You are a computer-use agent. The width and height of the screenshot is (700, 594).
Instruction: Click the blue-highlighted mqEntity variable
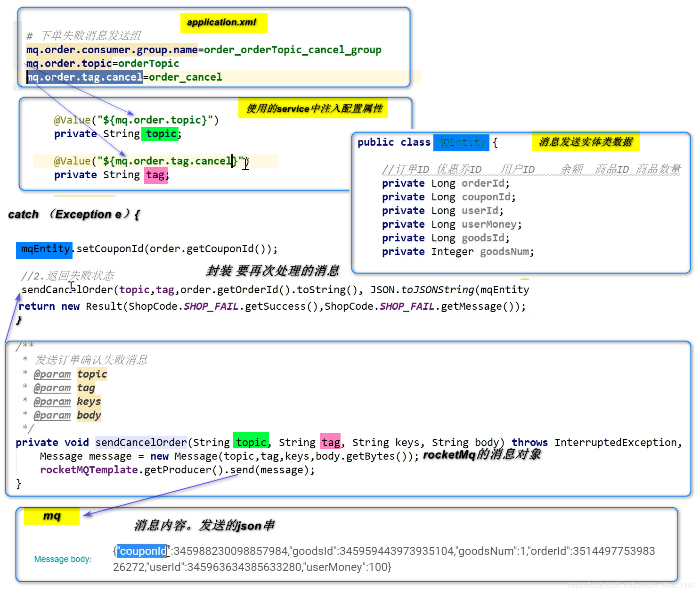click(x=45, y=249)
